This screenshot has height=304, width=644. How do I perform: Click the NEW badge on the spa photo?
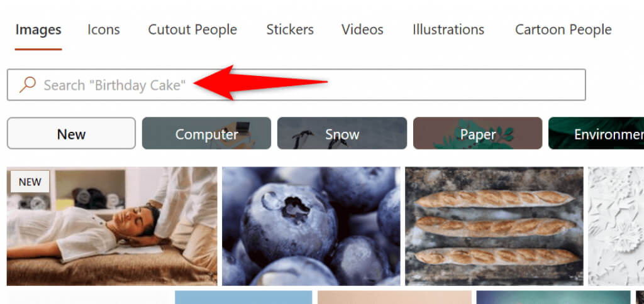[30, 182]
